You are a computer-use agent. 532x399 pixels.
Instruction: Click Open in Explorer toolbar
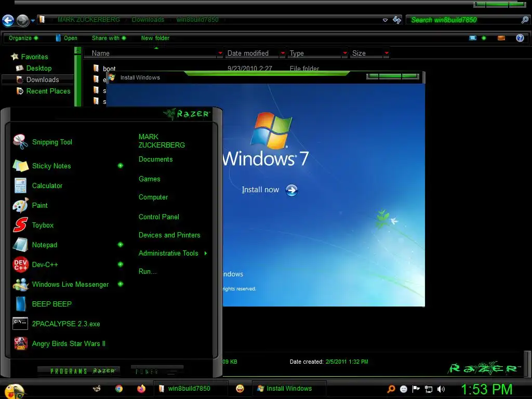click(66, 38)
